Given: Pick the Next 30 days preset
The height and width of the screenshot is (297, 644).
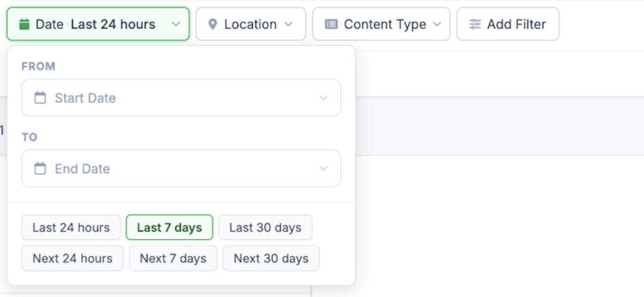Looking at the screenshot, I should pyautogui.click(x=271, y=258).
